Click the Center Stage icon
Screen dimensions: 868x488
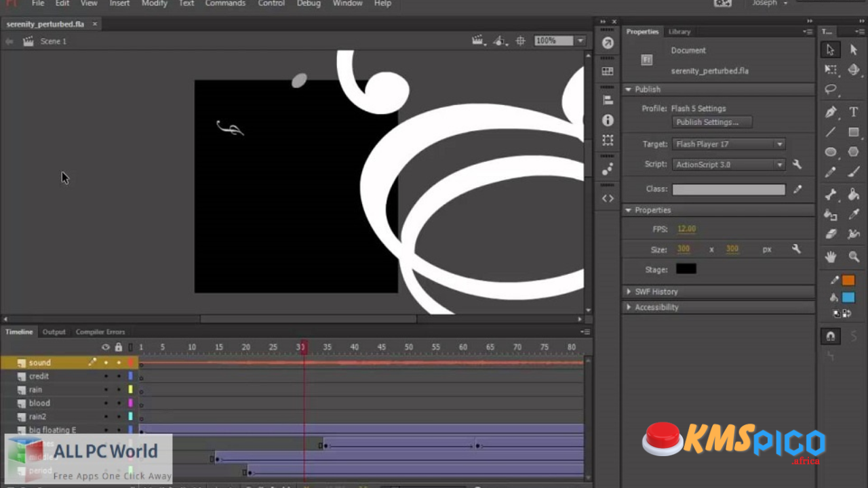[521, 41]
